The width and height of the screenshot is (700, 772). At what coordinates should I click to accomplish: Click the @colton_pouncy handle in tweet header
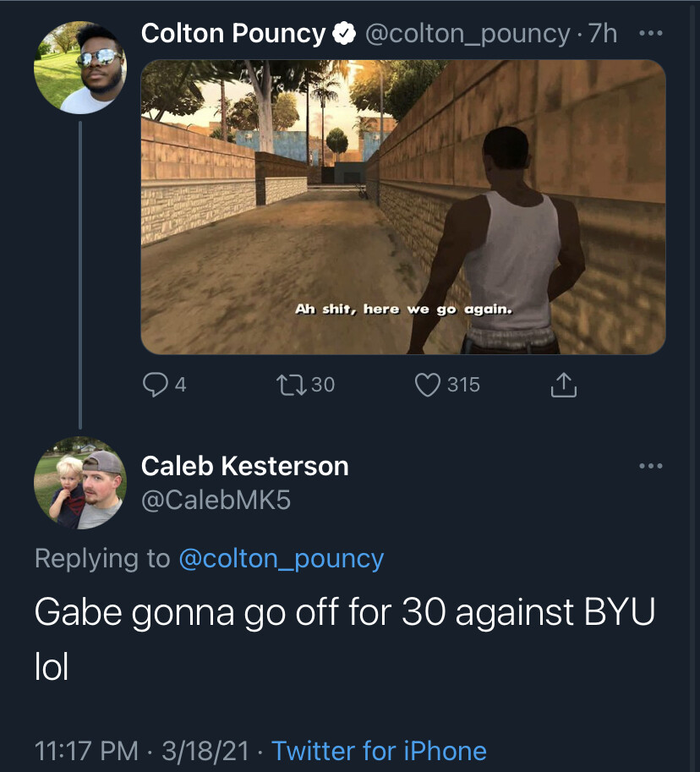[x=468, y=34]
